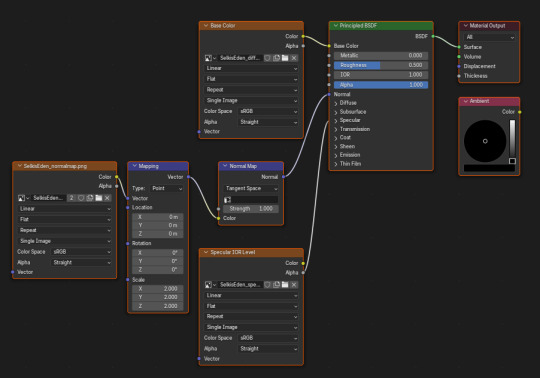This screenshot has height=378, width=540.
Task: Click brightness value bar in Ambient node
Action: pyautogui.click(x=512, y=141)
